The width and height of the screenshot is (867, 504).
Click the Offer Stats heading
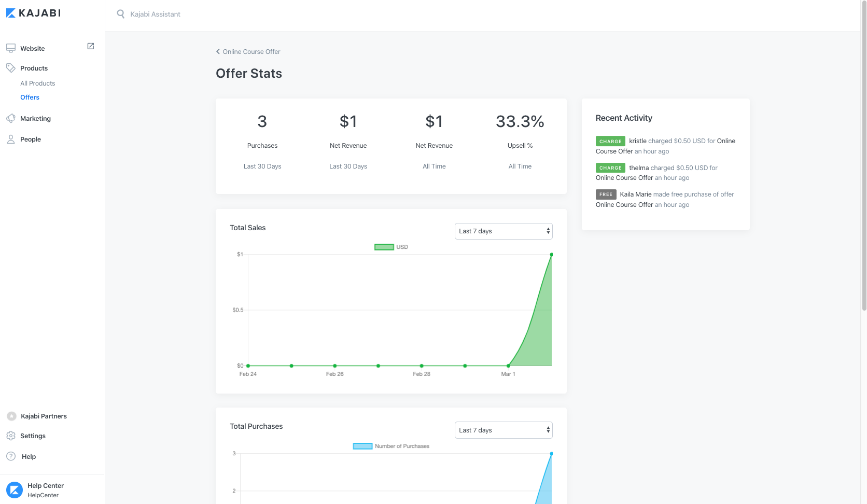tap(249, 74)
